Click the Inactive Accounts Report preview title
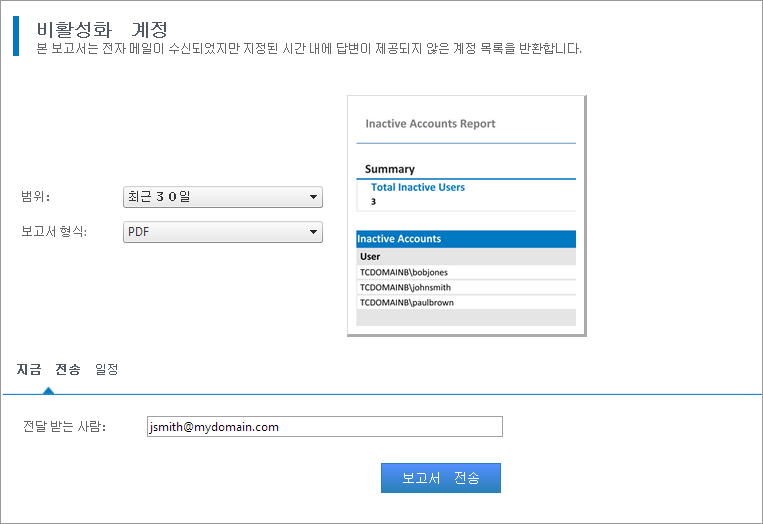Image resolution: width=763 pixels, height=524 pixels. click(430, 124)
